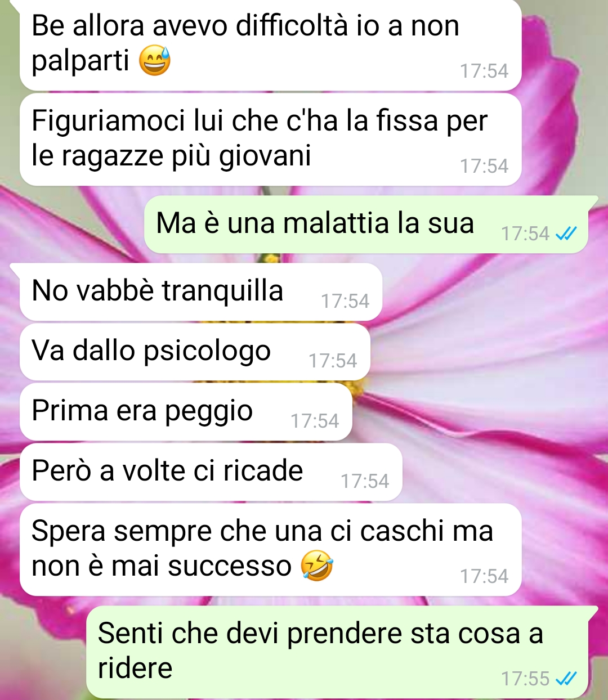Tap the blue read ticks on 'Ma è una malattia la sua'
The width and height of the screenshot is (608, 700).
[x=566, y=234]
